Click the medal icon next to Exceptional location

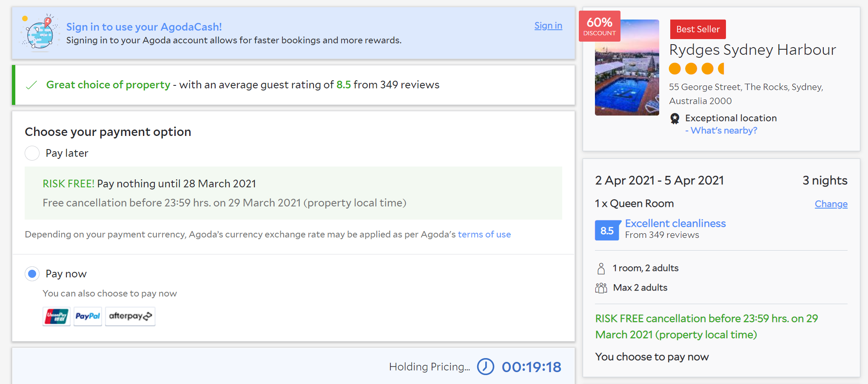pos(675,118)
